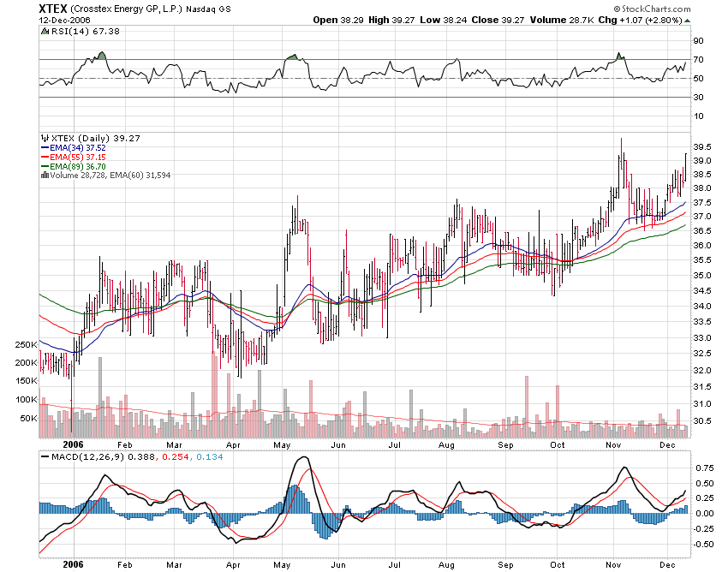Open the StockCharts.com attribution link
Image resolution: width=728 pixels, height=572 pixels.
coord(655,9)
